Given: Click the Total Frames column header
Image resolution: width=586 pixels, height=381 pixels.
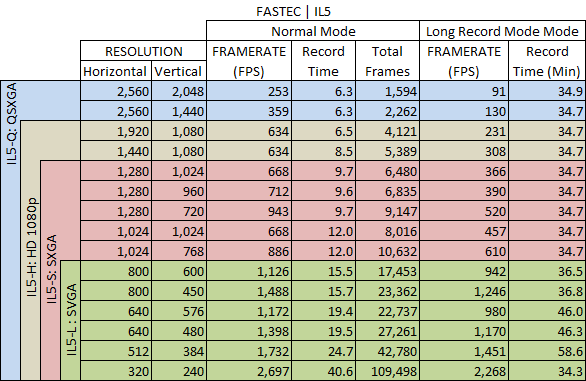Looking at the screenshot, I should click(387, 61).
